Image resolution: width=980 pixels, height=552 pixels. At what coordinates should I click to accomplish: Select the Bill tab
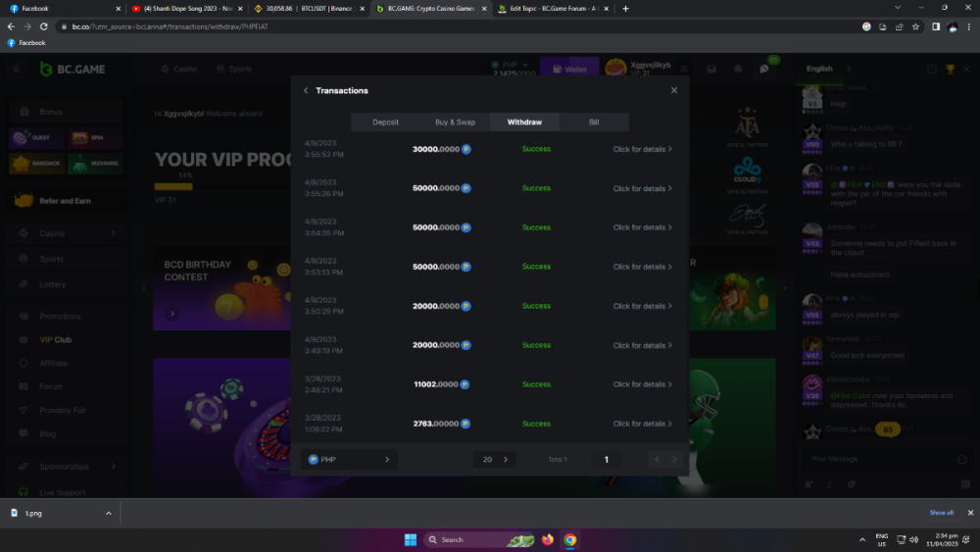pos(593,123)
